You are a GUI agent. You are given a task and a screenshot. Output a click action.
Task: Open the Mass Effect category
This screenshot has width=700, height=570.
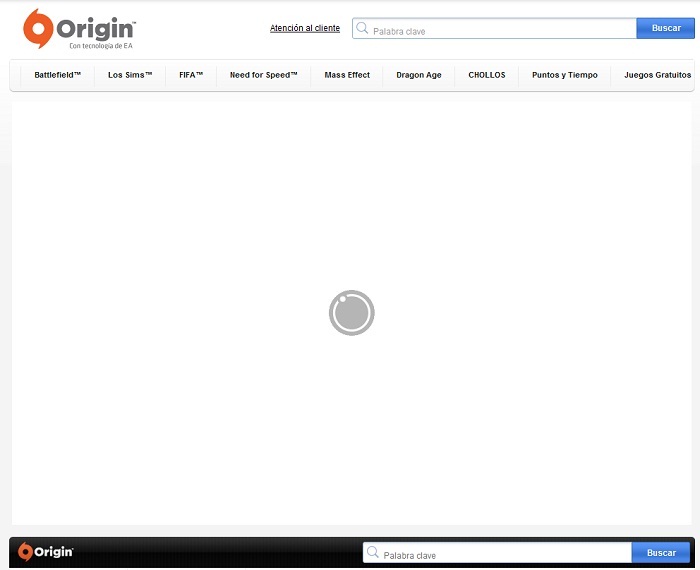[x=347, y=75]
